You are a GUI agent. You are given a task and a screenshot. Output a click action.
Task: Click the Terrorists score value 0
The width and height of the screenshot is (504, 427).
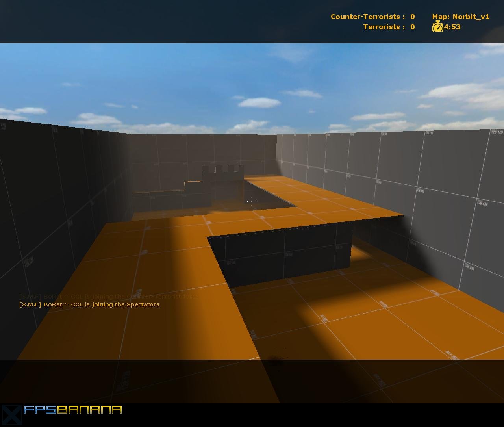click(x=412, y=27)
